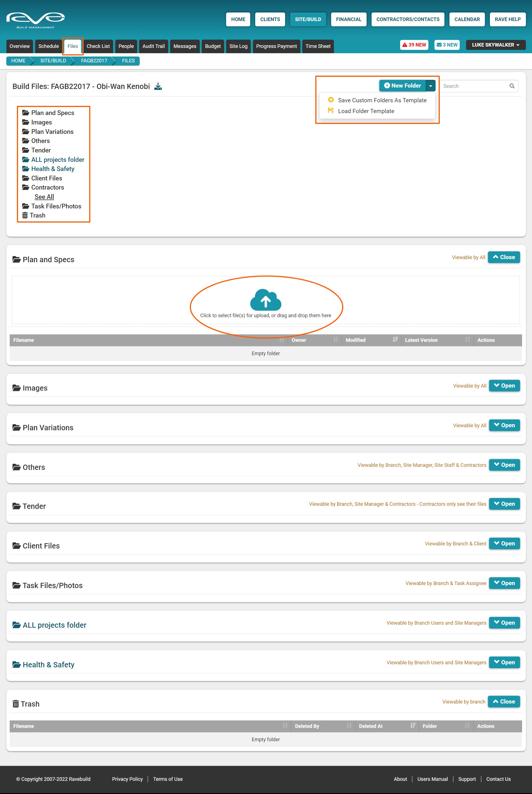The image size is (532, 794).
Task: Switch to the Budget tab
Action: point(213,46)
